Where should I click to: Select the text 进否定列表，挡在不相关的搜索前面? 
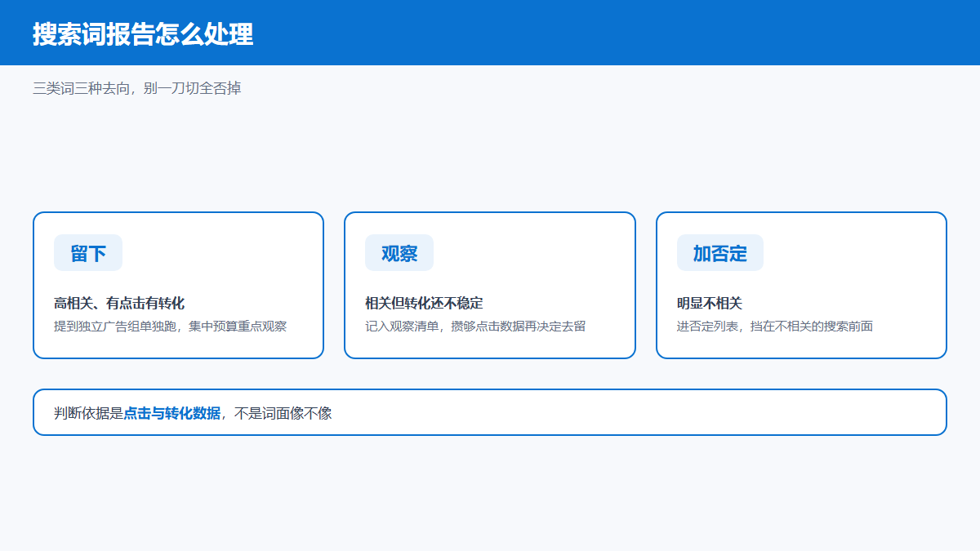[x=775, y=327]
